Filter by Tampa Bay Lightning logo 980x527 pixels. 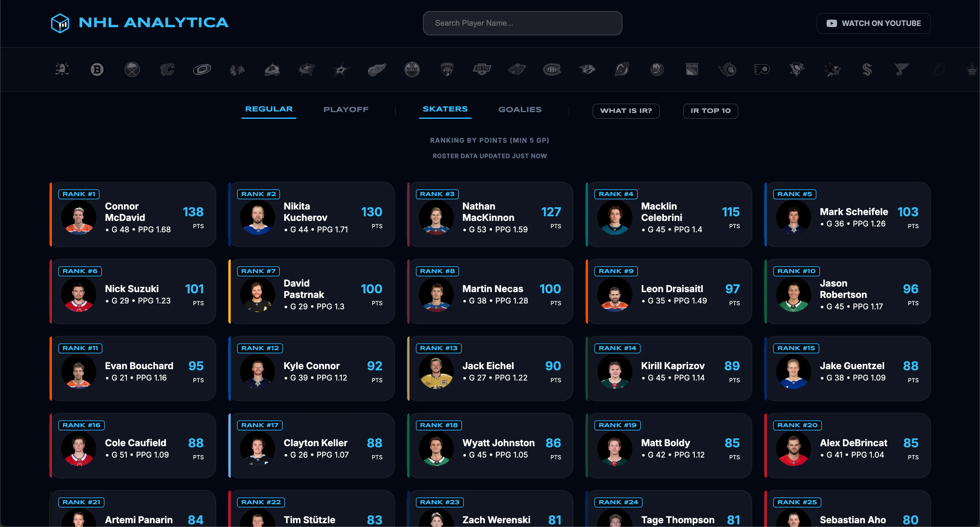pyautogui.click(x=937, y=70)
